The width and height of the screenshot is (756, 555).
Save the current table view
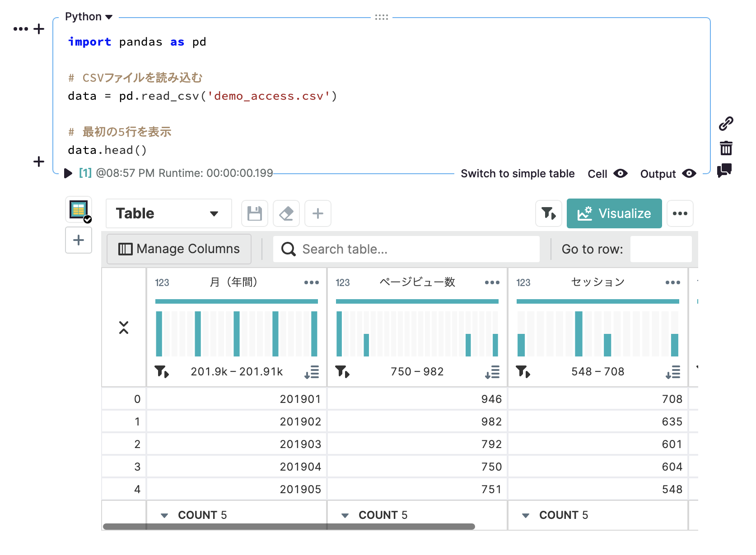254,213
